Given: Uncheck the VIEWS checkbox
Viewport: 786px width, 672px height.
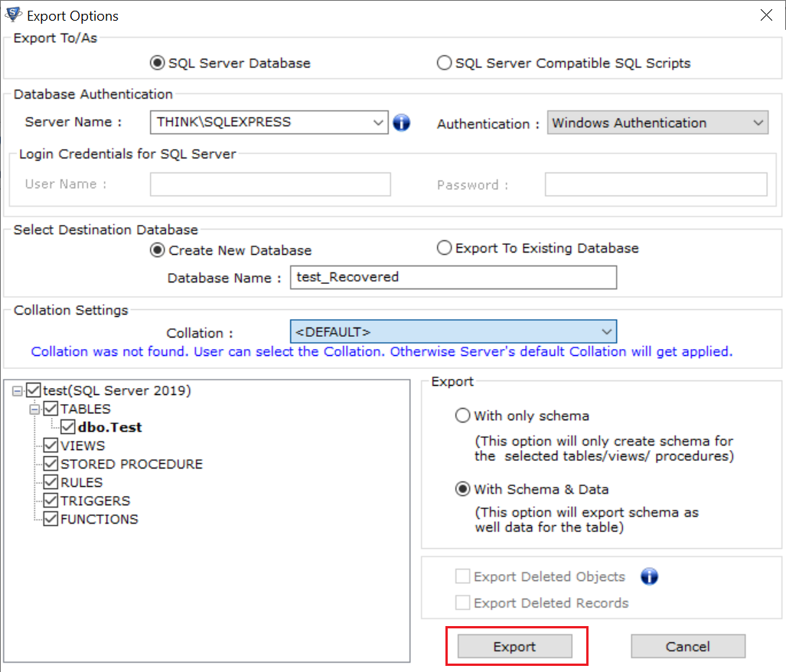Looking at the screenshot, I should [x=51, y=445].
